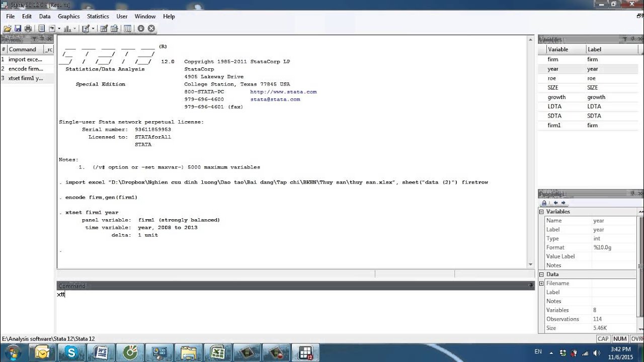Open the Statistics menu
644x362 pixels.
98,17
